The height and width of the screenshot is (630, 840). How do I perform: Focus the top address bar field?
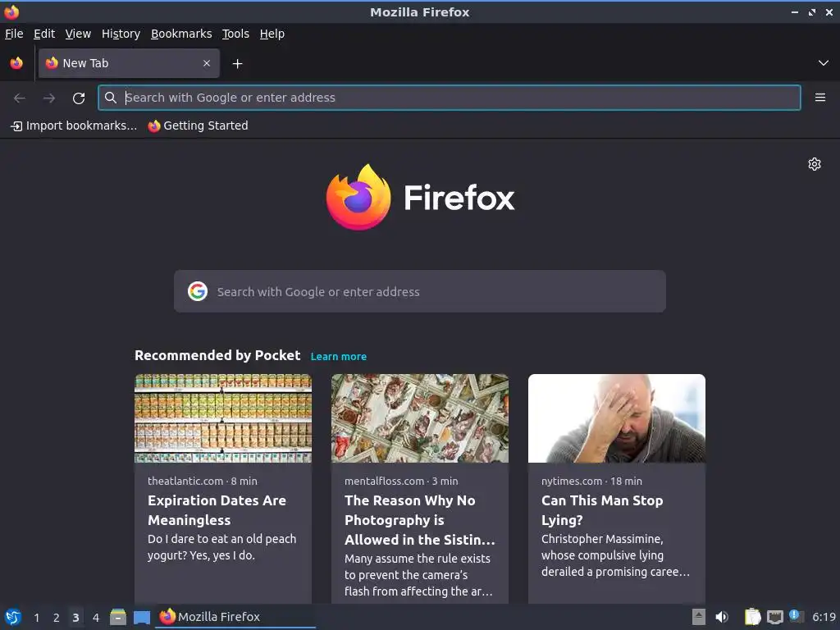pos(449,98)
